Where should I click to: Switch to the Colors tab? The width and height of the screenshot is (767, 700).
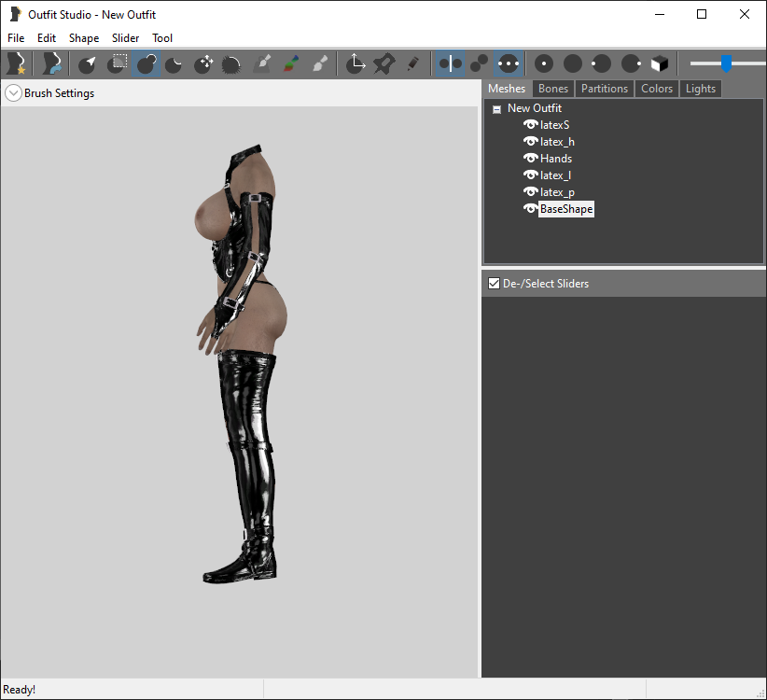[657, 89]
